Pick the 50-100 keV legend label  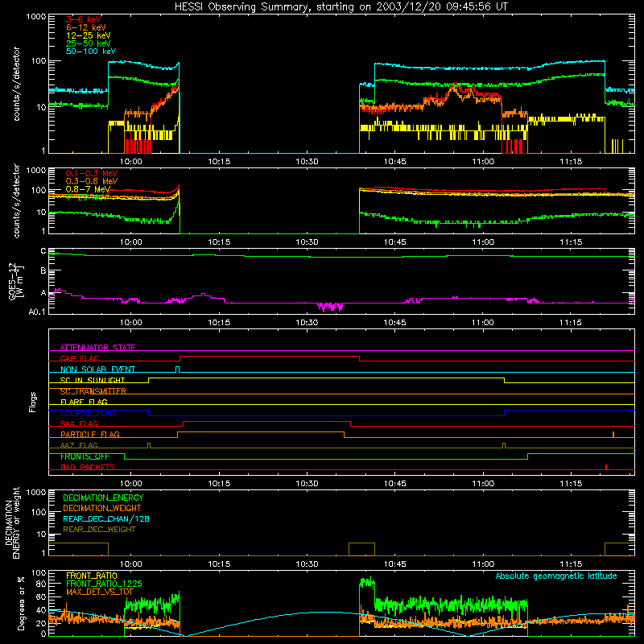coord(90,52)
